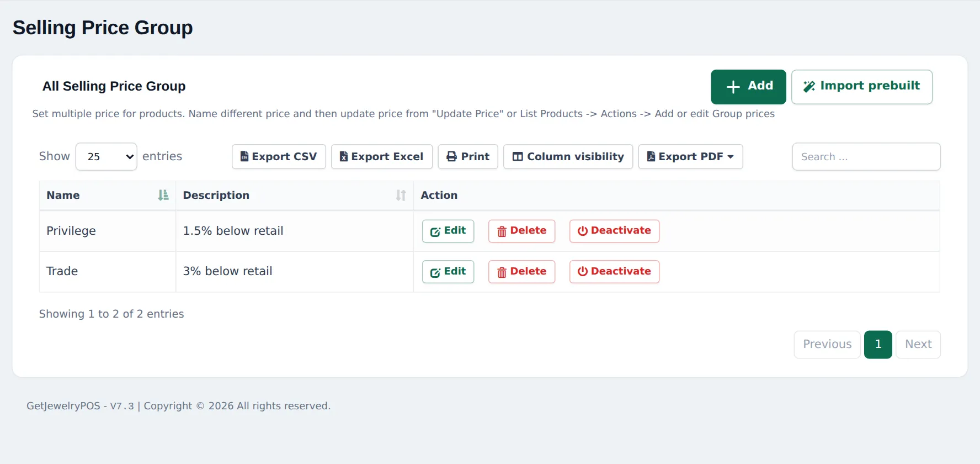Screen dimensions: 980x464
Task: Expand the Export PDF dropdown
Action: coord(691,157)
